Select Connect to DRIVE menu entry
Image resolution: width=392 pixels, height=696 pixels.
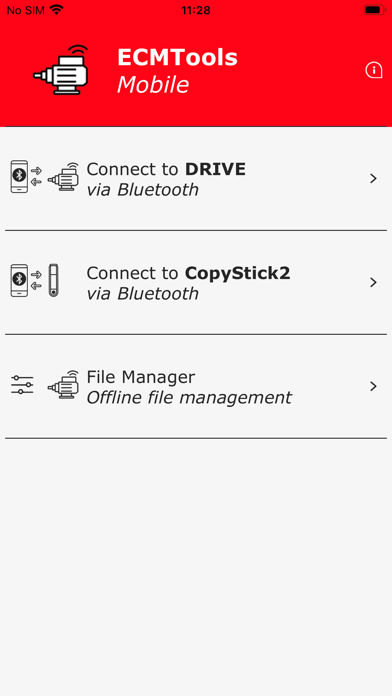(196, 179)
